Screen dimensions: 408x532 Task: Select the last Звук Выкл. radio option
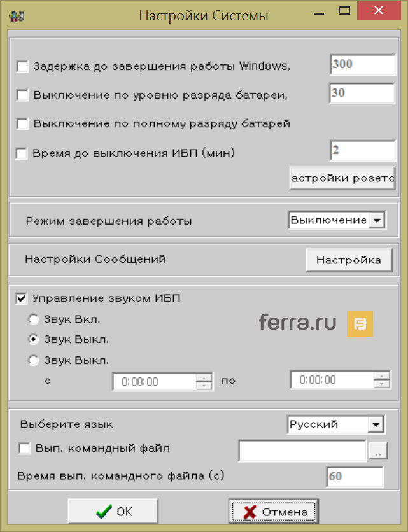pos(33,360)
